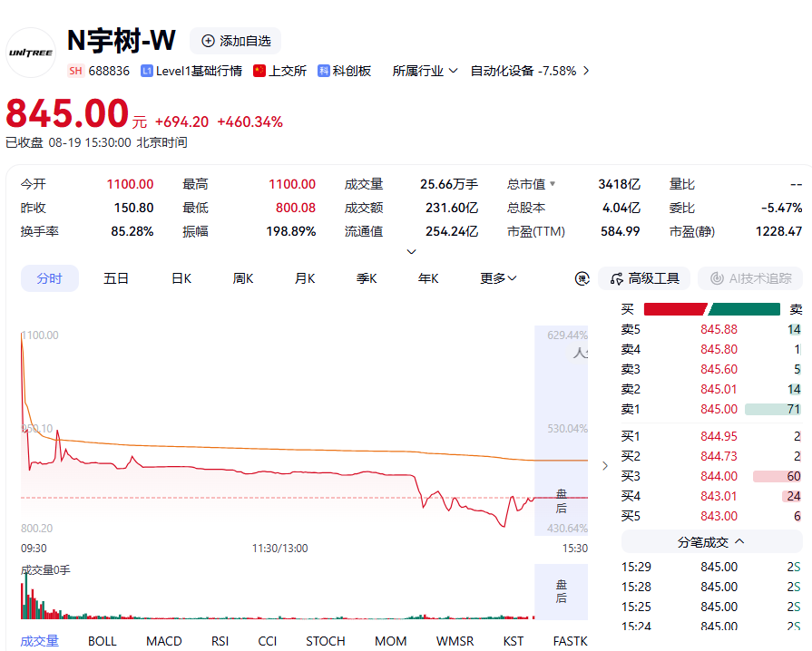Click the 盘后 region in volume chart
Screen dimensions: 812x651
tap(562, 591)
